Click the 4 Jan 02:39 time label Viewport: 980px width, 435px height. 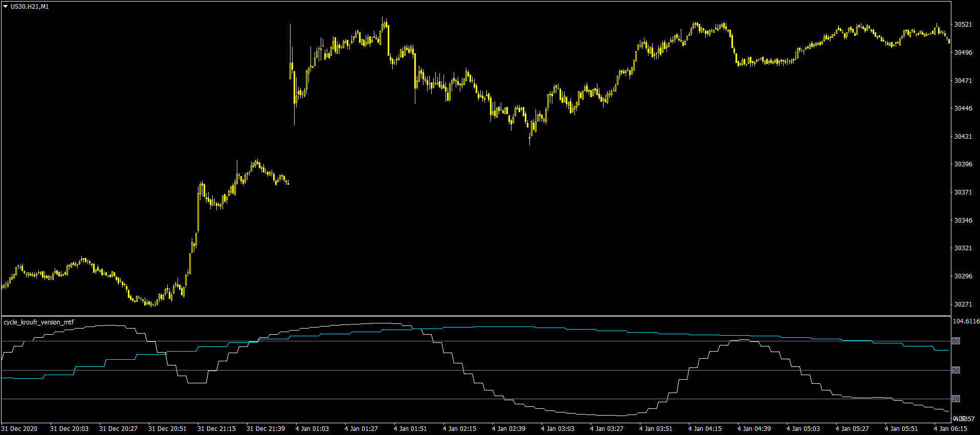(508, 429)
